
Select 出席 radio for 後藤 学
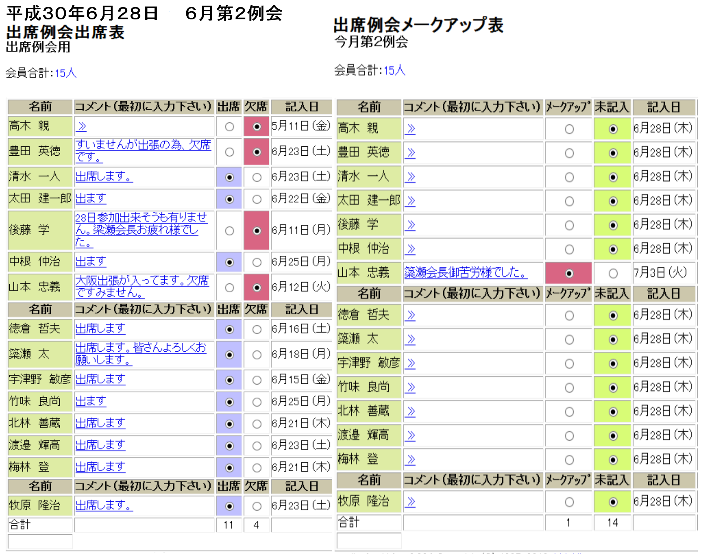[230, 231]
